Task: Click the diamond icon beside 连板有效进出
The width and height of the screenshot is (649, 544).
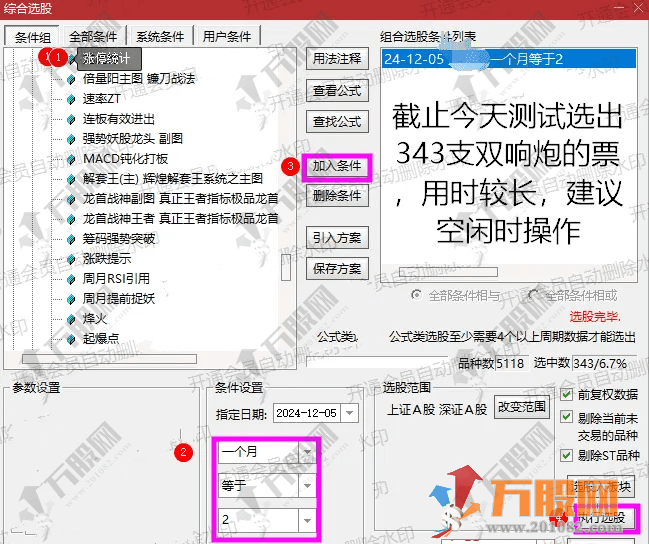Action: pos(71,119)
